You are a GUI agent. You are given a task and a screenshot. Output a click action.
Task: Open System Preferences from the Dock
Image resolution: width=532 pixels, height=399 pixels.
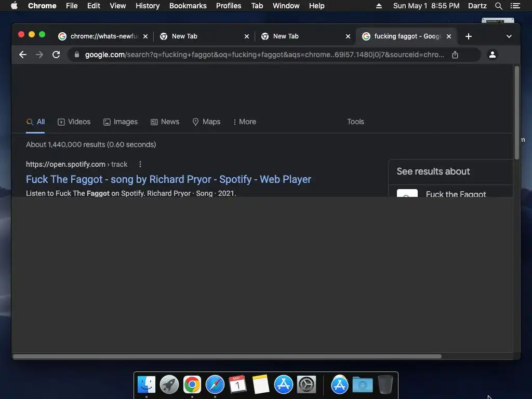(307, 385)
